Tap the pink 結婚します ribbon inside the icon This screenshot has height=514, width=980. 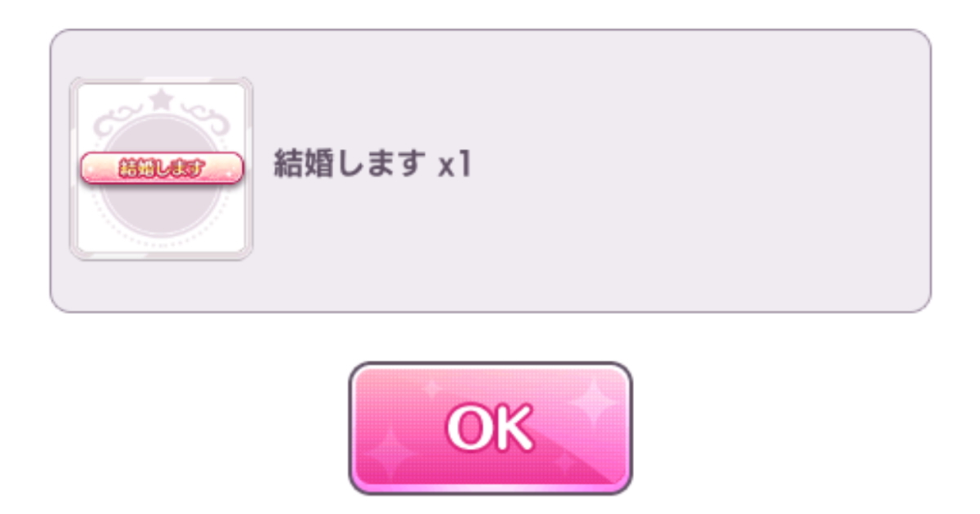[161, 169]
